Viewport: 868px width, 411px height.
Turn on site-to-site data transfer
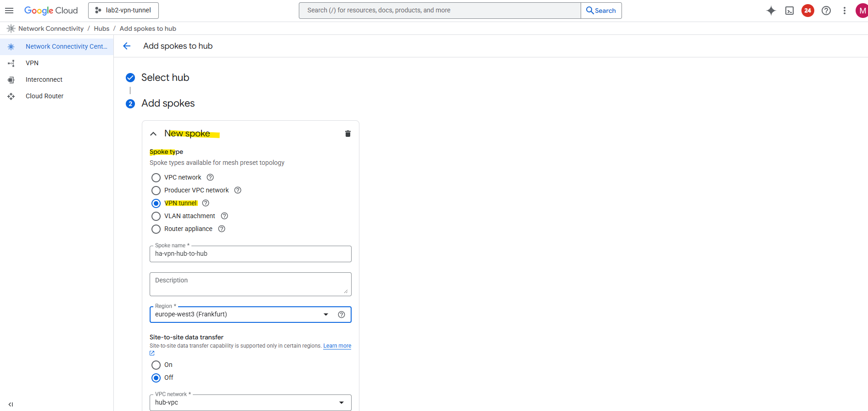point(156,365)
